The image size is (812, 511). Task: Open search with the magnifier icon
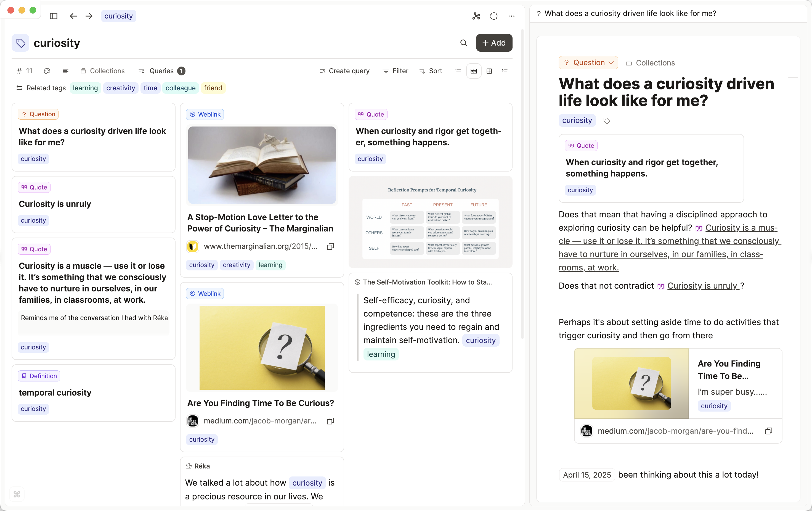[464, 43]
